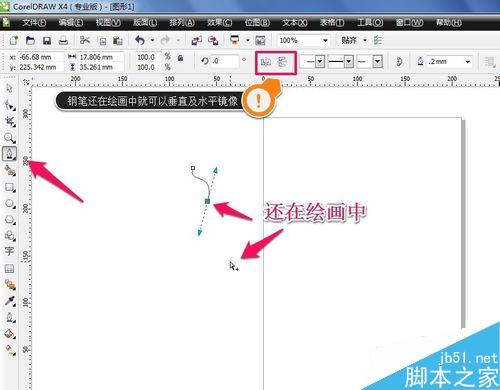
Task: Toggle the wrap paragraph text button
Action: (x=489, y=62)
